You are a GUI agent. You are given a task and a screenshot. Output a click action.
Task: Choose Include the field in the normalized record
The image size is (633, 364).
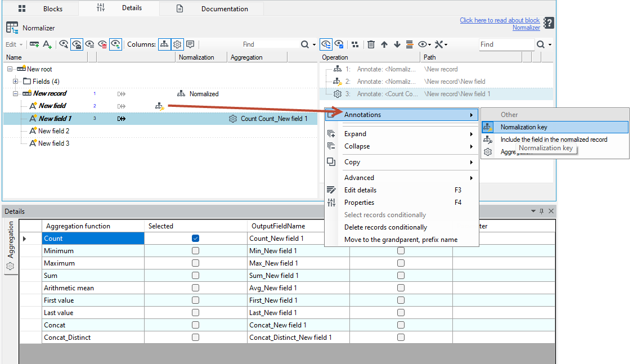coord(555,140)
